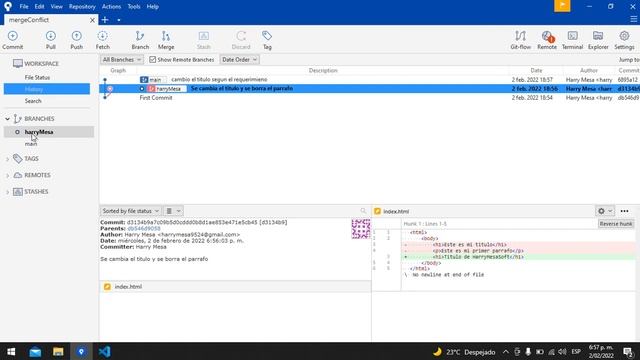Click the Pull toolbar icon
This screenshot has height=360, width=640.
[x=51, y=40]
